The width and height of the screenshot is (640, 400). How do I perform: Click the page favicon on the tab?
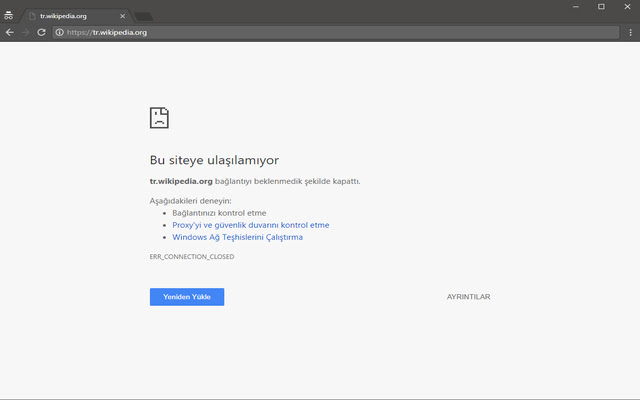32,16
